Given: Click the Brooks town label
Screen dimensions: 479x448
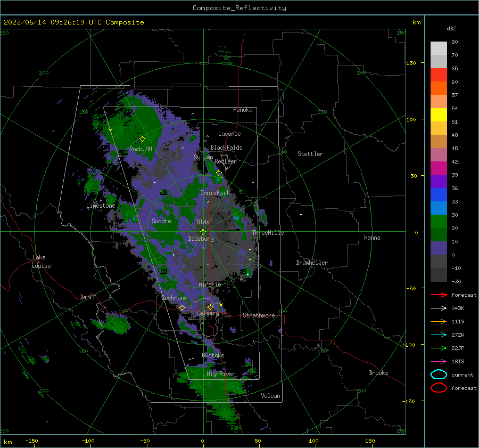Looking at the screenshot, I should [378, 373].
